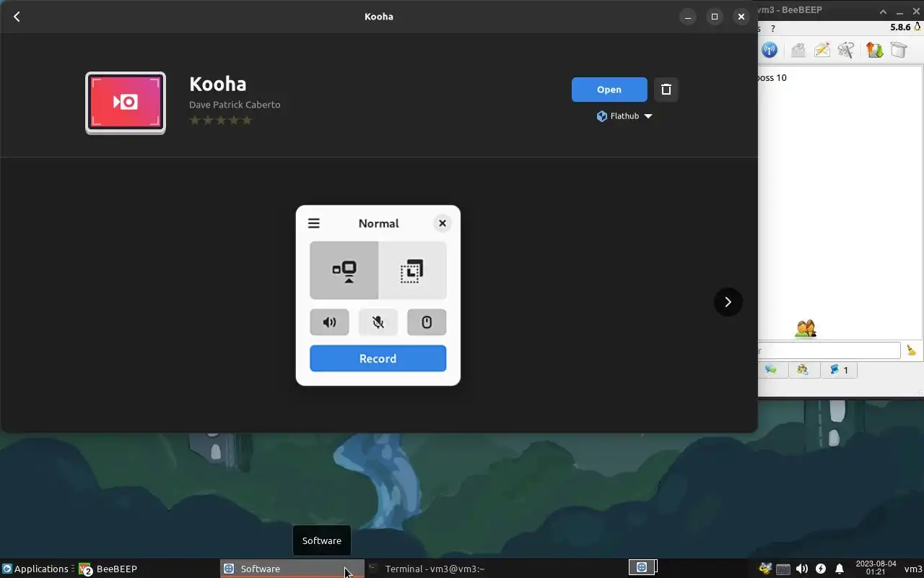Open BeeBEEP file transfers arrows icon

pos(874,50)
